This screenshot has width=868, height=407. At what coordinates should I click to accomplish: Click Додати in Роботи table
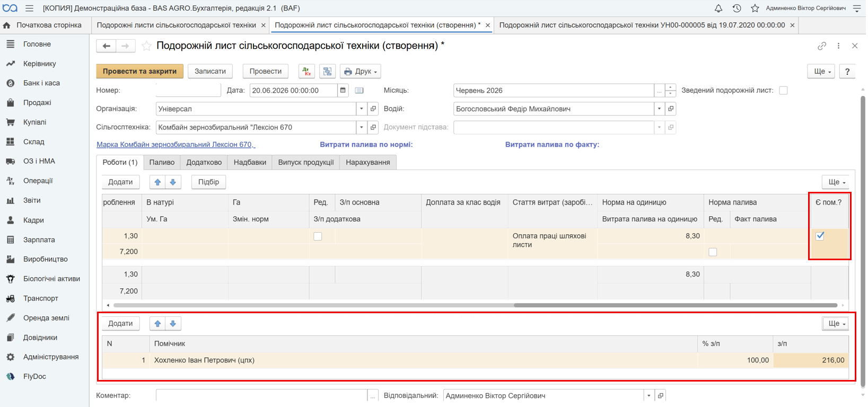coord(120,182)
